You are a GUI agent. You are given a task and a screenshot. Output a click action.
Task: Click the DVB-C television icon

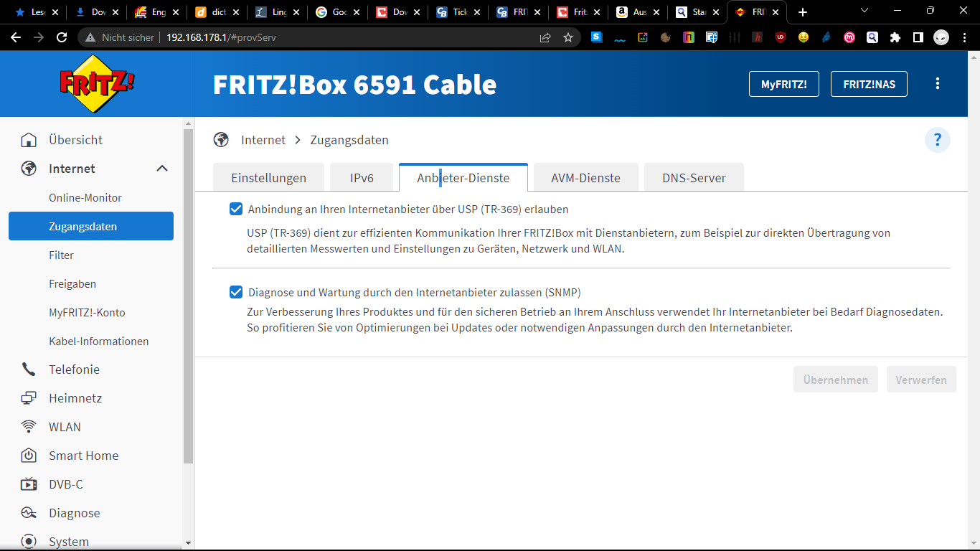[x=29, y=484]
